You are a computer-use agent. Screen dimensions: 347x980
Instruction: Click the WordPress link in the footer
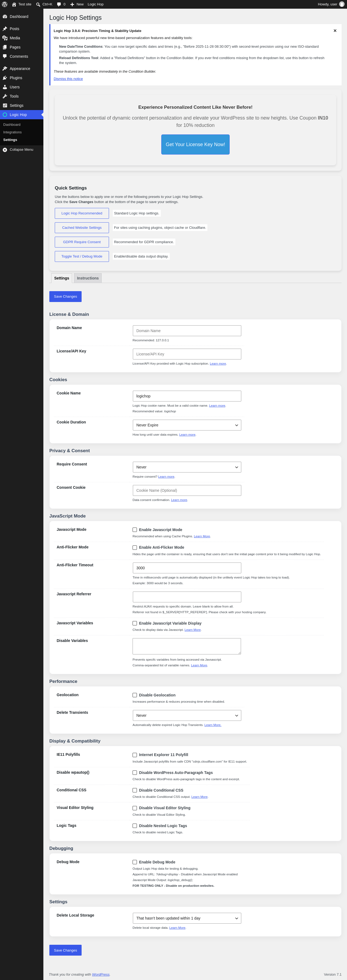click(x=101, y=974)
